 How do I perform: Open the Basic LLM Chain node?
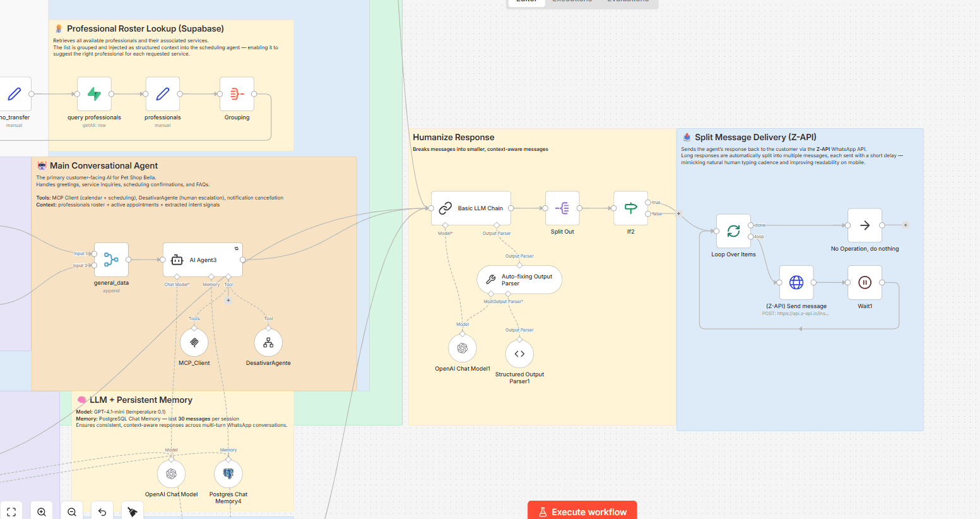coord(471,208)
